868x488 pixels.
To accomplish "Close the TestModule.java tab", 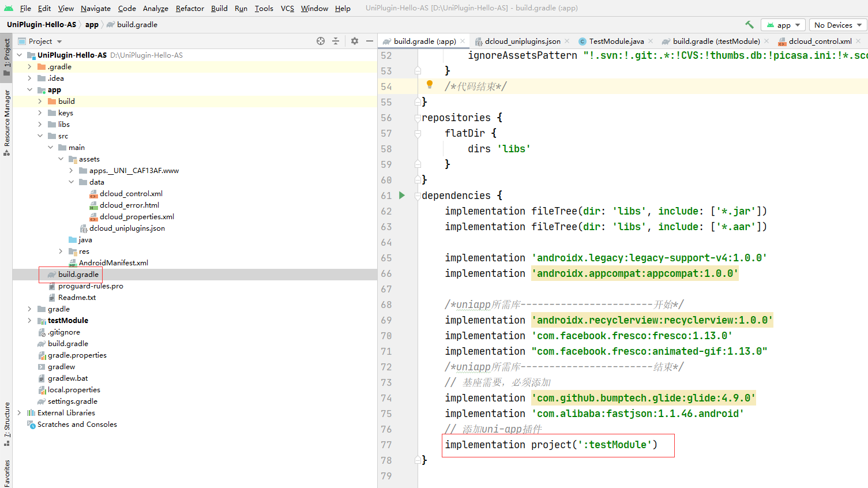I will (651, 41).
